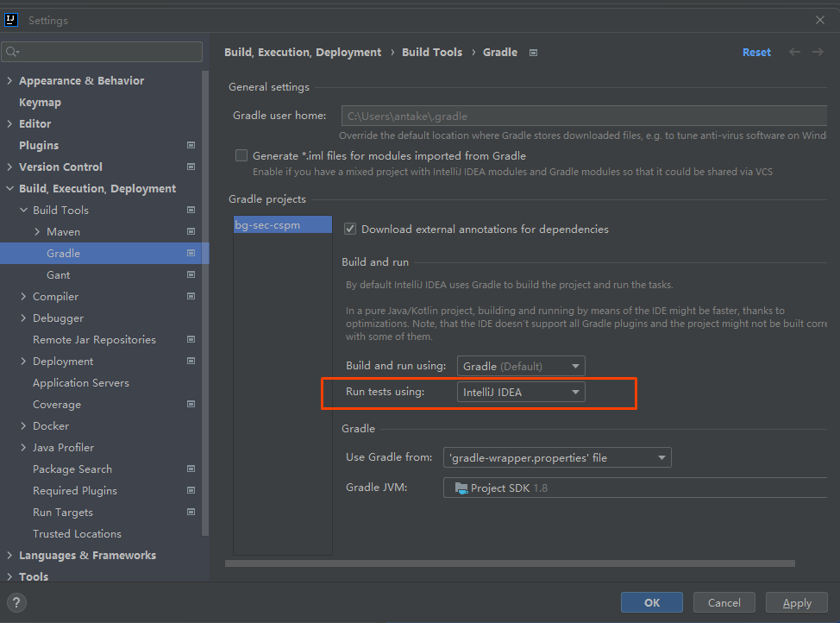Image resolution: width=840 pixels, height=623 pixels.
Task: Click project-level marker icon next to Run Targets
Action: (x=191, y=512)
